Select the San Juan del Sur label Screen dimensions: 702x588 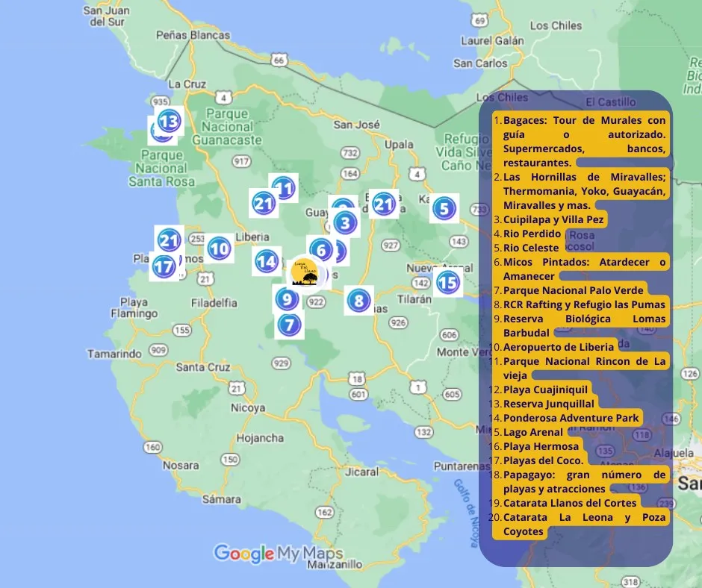coord(106,16)
